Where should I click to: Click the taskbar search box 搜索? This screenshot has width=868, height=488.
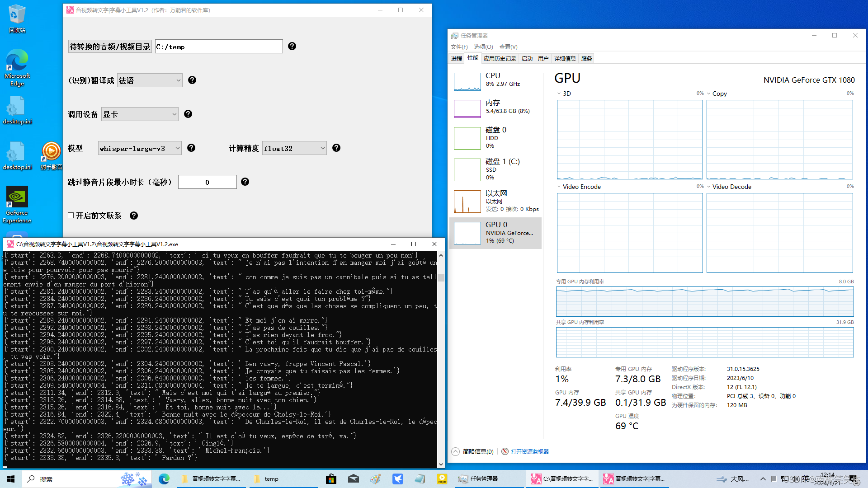click(x=86, y=479)
